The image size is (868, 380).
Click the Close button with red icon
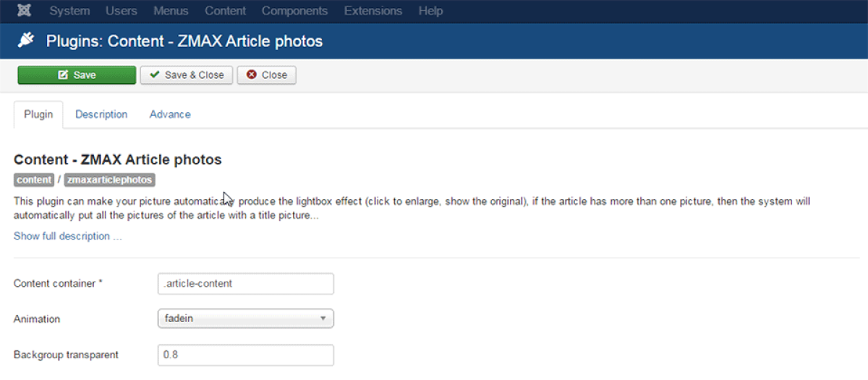pyautogui.click(x=267, y=75)
